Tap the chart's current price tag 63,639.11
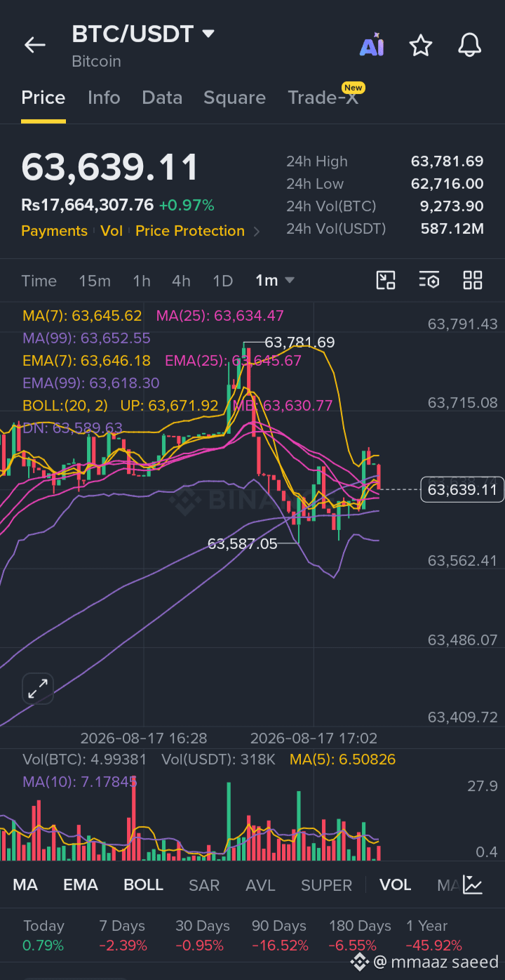This screenshot has height=980, width=505. [x=462, y=489]
